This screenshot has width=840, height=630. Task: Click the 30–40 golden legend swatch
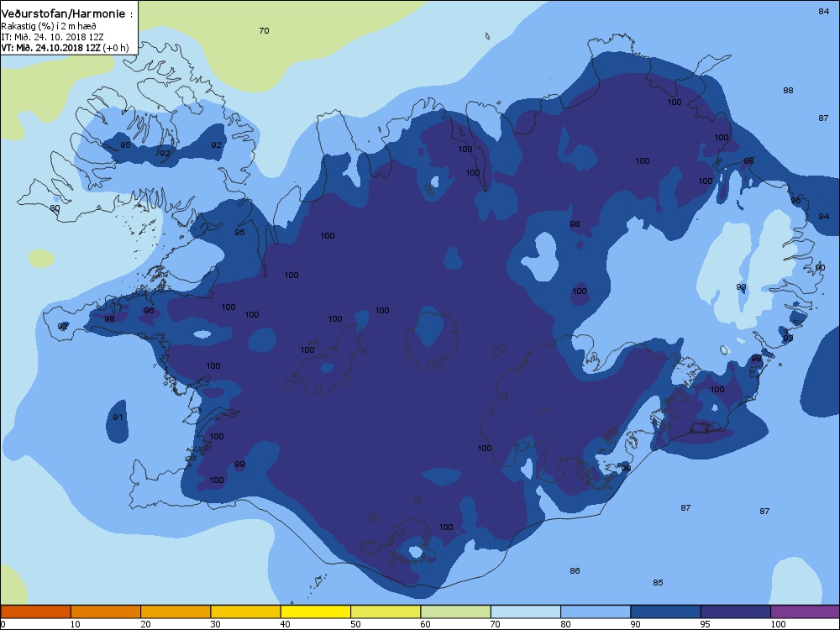click(x=246, y=612)
